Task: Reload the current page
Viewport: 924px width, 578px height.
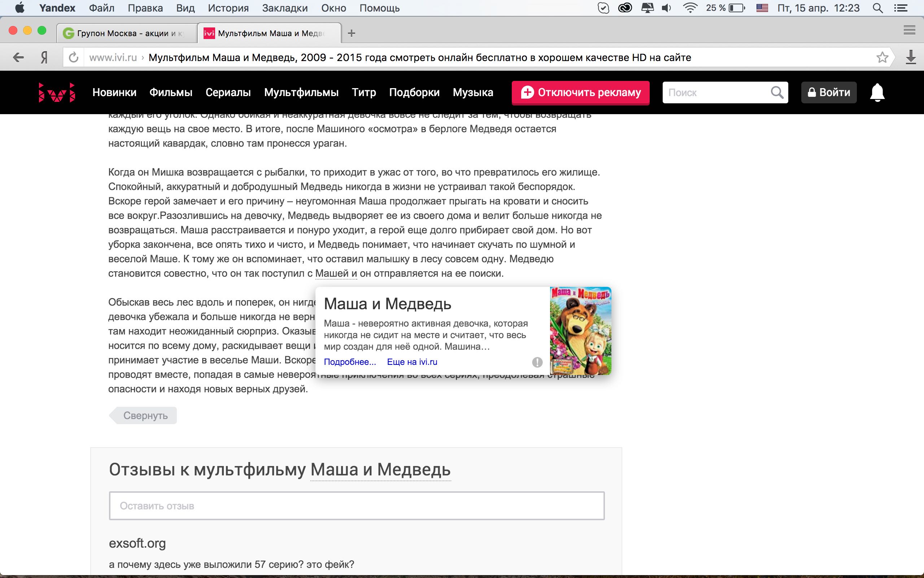Action: pos(73,58)
